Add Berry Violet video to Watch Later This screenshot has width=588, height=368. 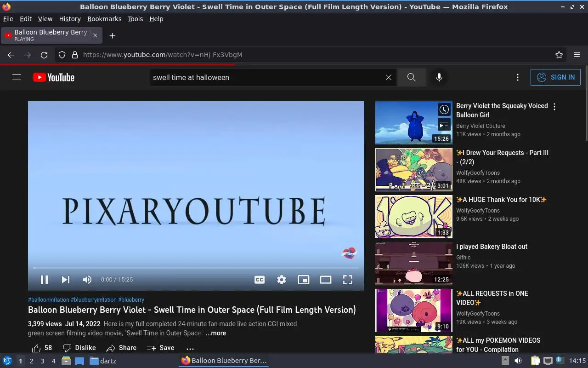click(444, 109)
